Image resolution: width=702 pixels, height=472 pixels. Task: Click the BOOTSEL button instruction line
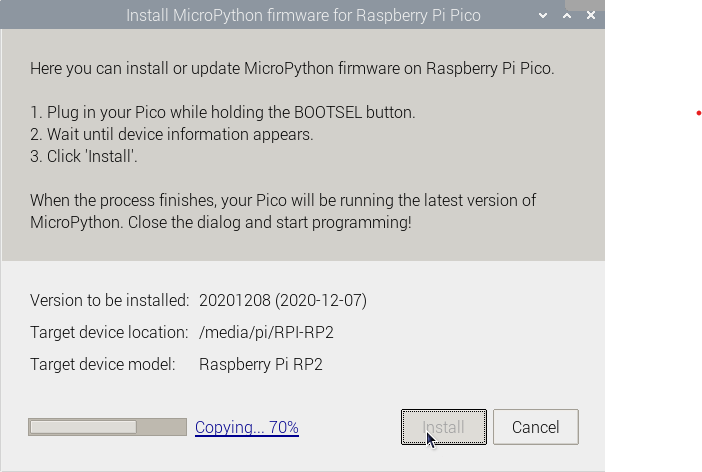tap(222, 112)
